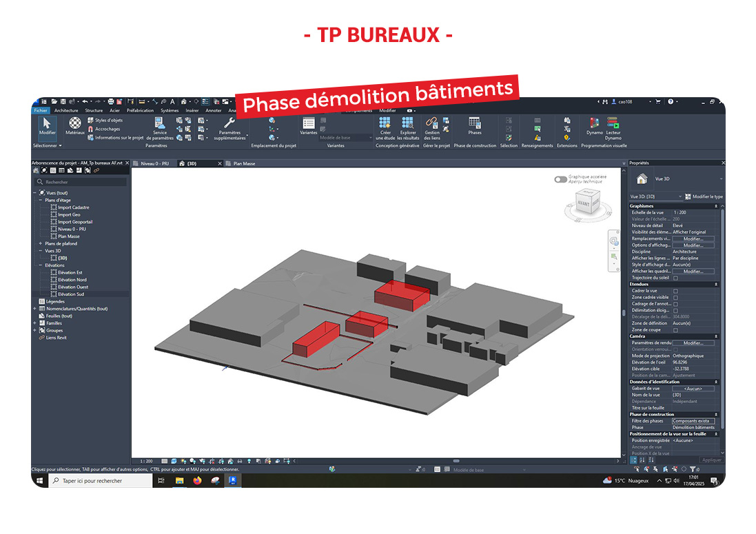Image resolution: width=756 pixels, height=534 pixels.
Task: Open the Fichier menu
Action: pos(41,110)
